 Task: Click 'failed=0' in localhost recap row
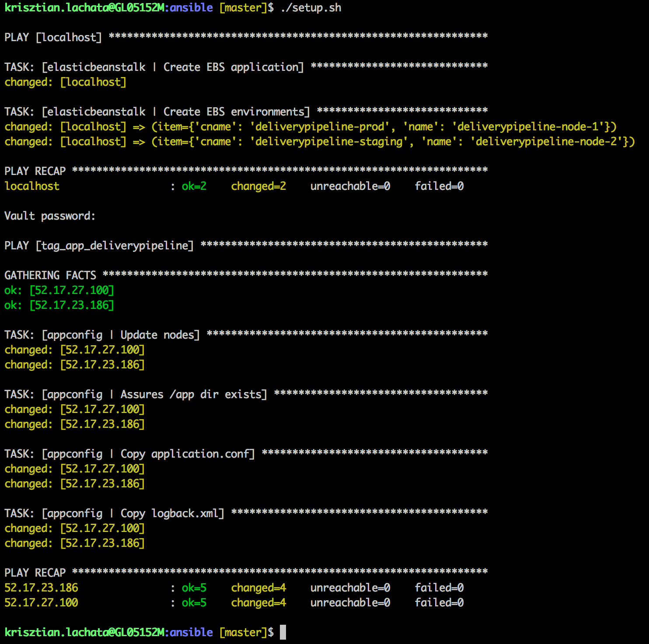point(439,186)
